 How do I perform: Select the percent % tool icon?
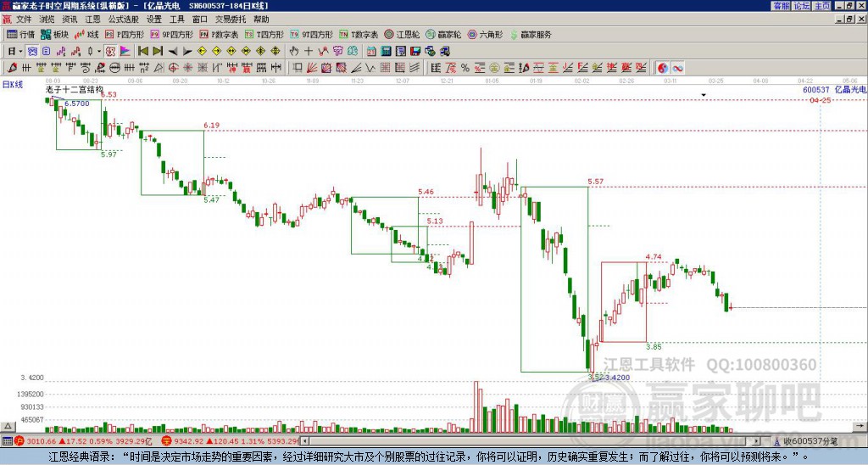pos(465,68)
